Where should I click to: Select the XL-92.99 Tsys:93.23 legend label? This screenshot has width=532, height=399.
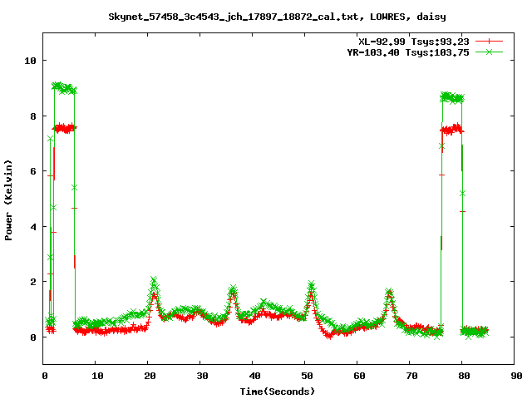click(x=414, y=42)
